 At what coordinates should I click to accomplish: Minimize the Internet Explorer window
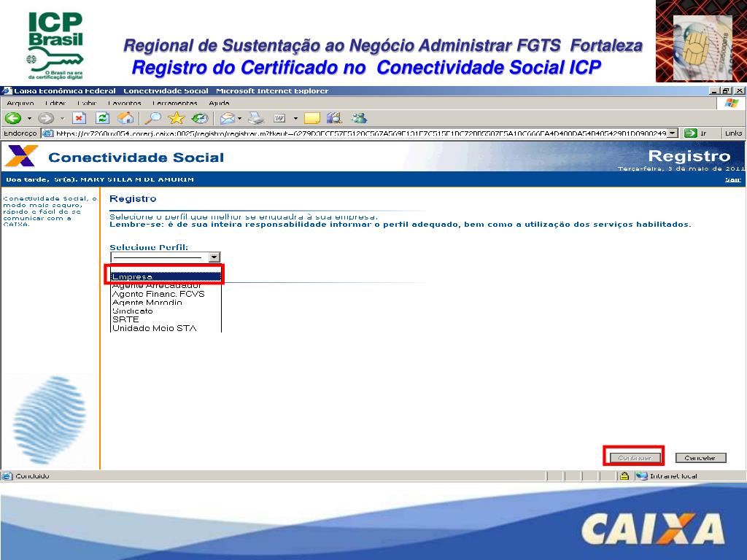(x=713, y=90)
